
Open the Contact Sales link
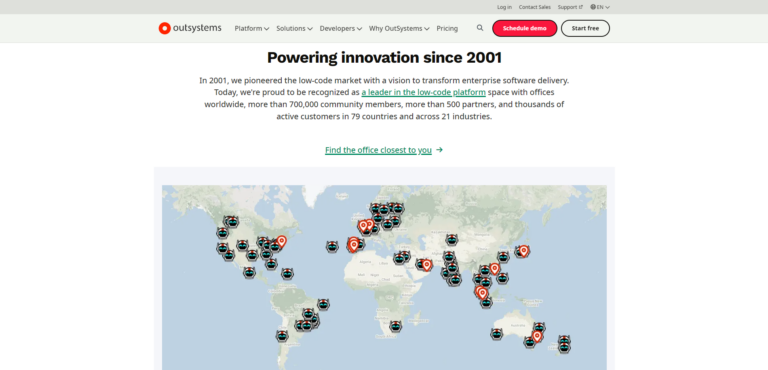pos(535,7)
